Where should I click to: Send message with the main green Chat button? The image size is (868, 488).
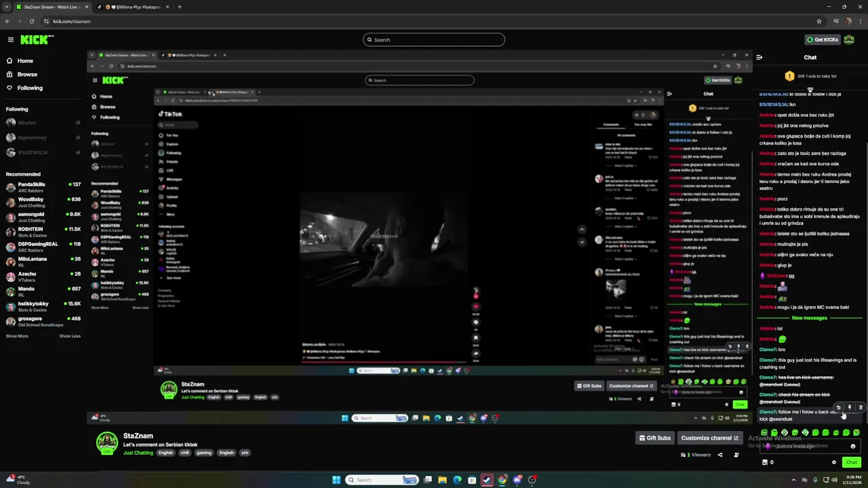pos(852,462)
